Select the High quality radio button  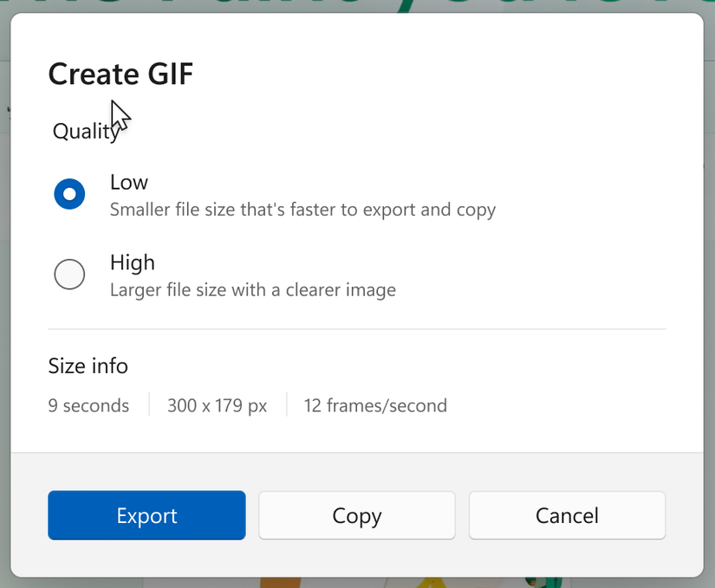coord(69,275)
